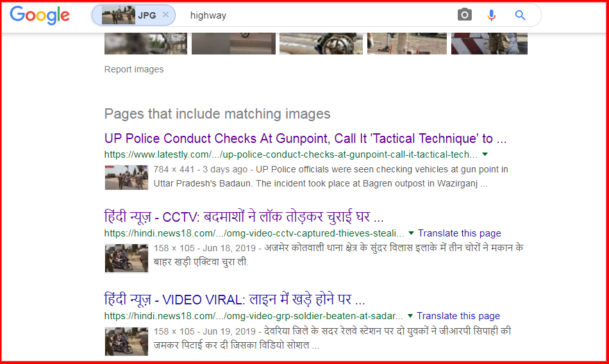The image size is (609, 364).
Task: Remove the JPG image chip
Action: (165, 15)
